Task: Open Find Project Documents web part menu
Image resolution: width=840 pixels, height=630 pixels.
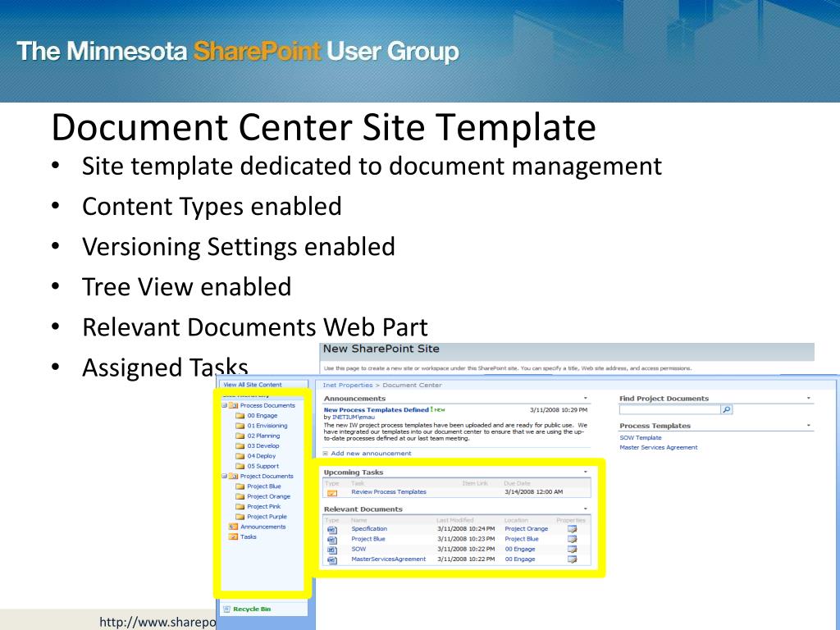Action: [x=808, y=399]
